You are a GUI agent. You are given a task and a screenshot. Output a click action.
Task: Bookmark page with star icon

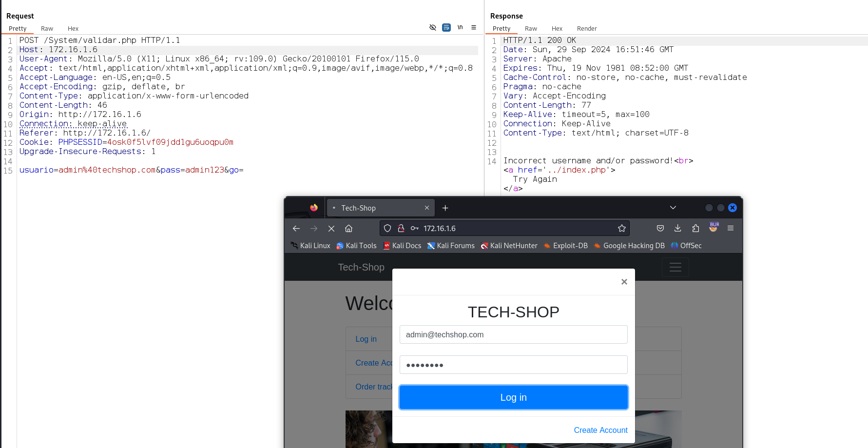click(x=621, y=228)
